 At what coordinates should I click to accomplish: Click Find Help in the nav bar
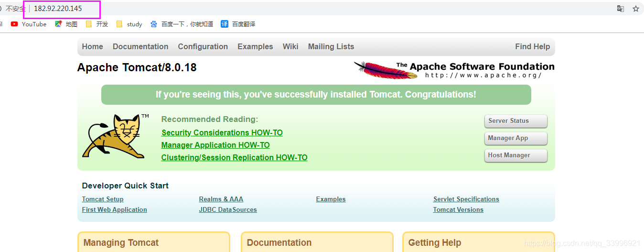(533, 46)
